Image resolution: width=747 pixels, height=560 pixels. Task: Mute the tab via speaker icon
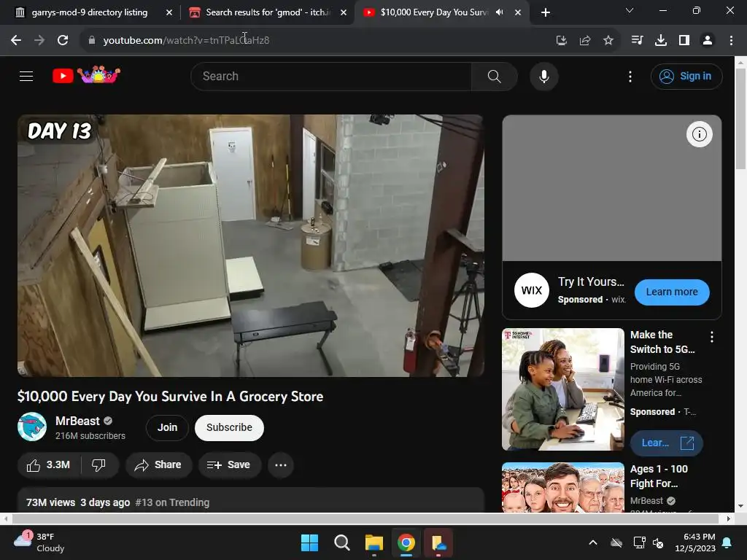(x=499, y=12)
